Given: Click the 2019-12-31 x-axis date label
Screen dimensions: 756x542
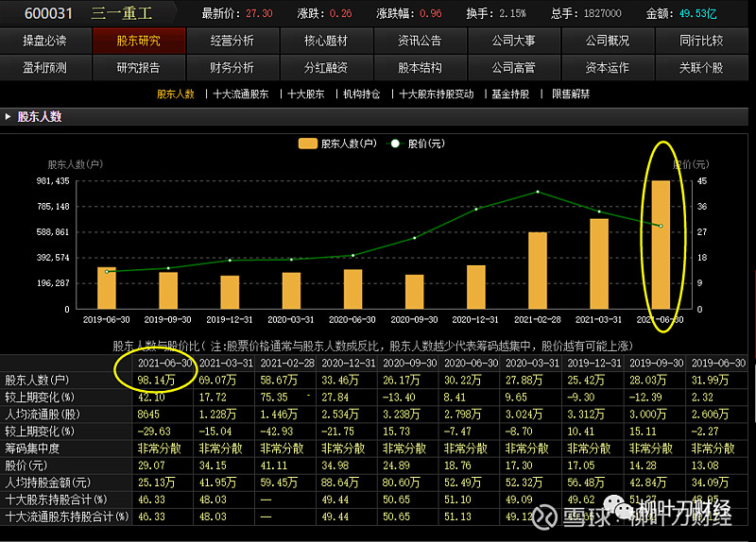Looking at the screenshot, I should click(x=230, y=319).
